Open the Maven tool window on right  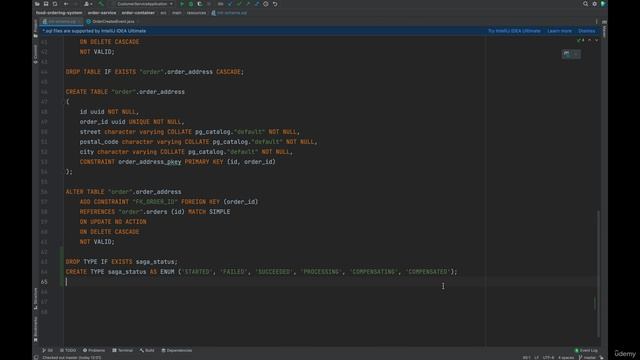click(604, 29)
